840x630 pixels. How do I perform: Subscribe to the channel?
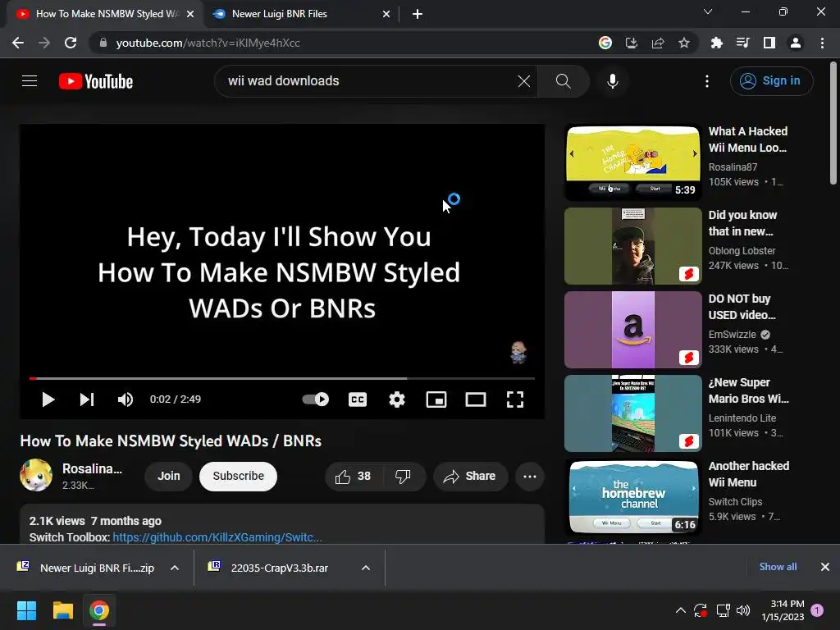(239, 477)
